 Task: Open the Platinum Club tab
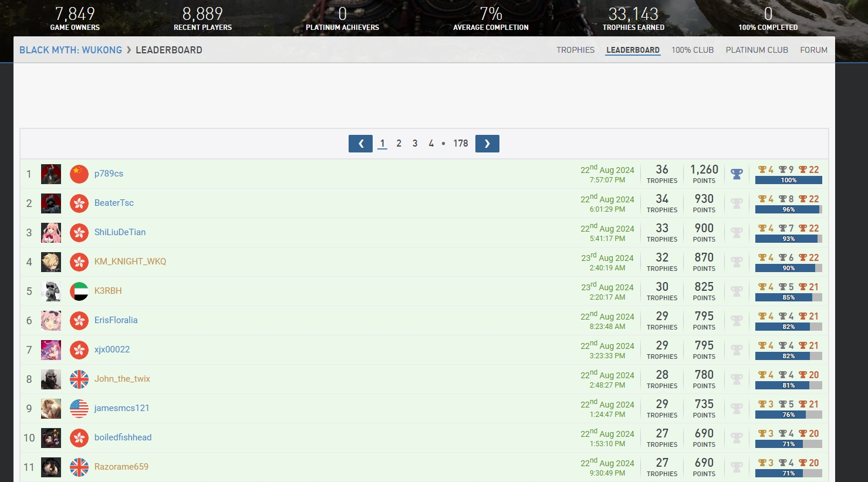(x=757, y=50)
